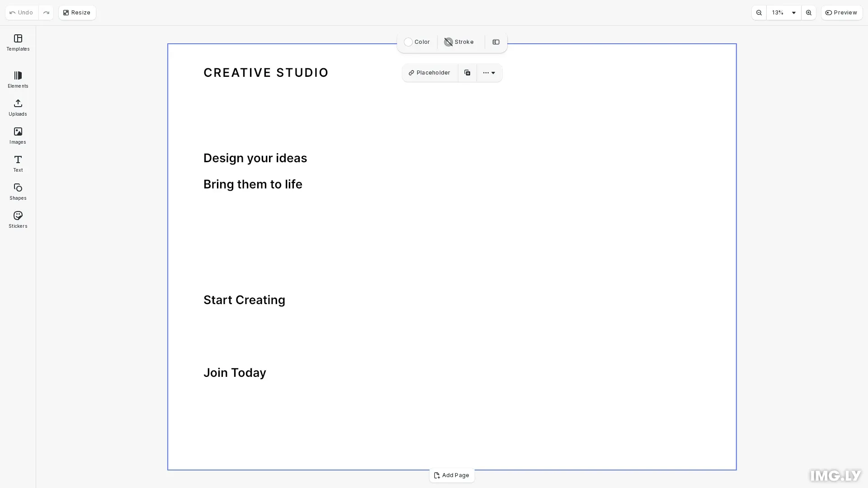This screenshot has height=488, width=868.
Task: Open the page Color swatch
Action: [417, 42]
